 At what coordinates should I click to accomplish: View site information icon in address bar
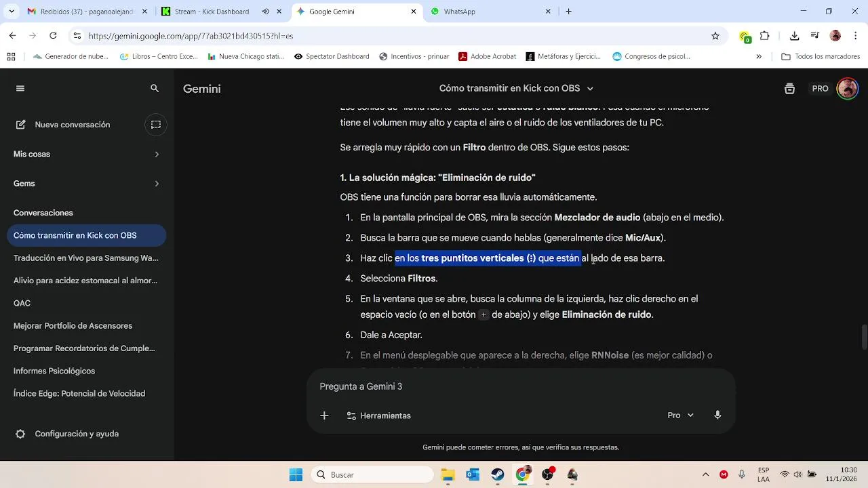pos(77,36)
